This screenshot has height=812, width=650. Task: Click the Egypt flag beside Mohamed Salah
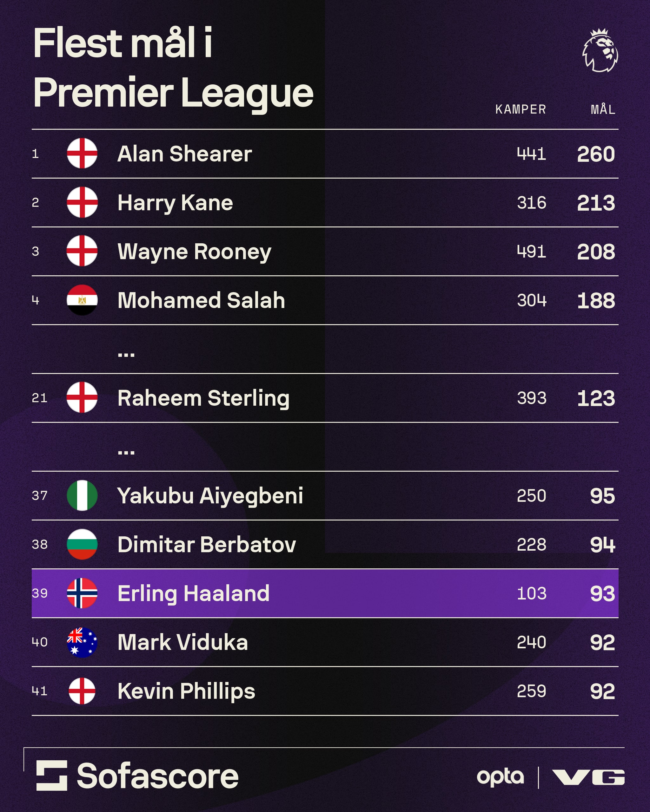[82, 300]
